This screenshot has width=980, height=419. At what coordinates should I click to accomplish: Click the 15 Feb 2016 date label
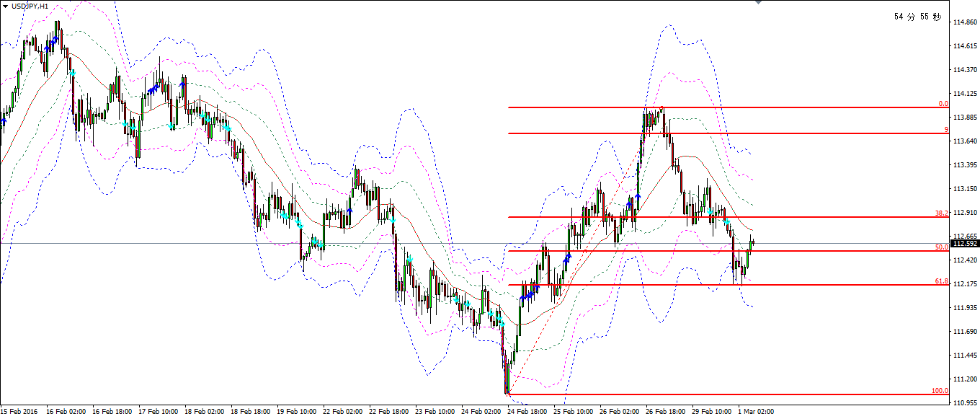coord(19,412)
